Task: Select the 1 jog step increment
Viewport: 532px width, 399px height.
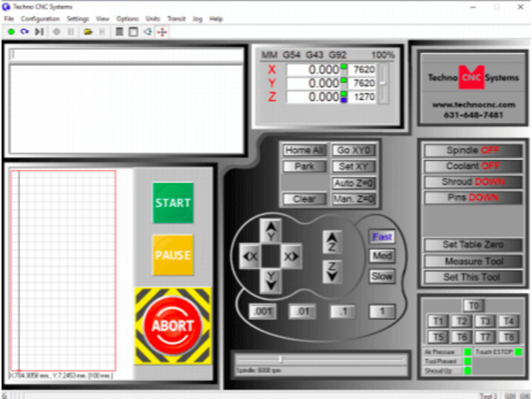Action: [382, 312]
